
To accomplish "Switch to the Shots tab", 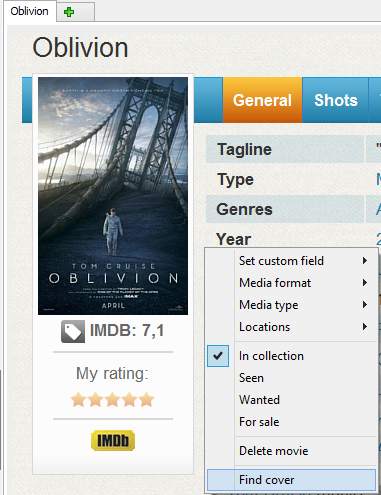I will point(335,100).
